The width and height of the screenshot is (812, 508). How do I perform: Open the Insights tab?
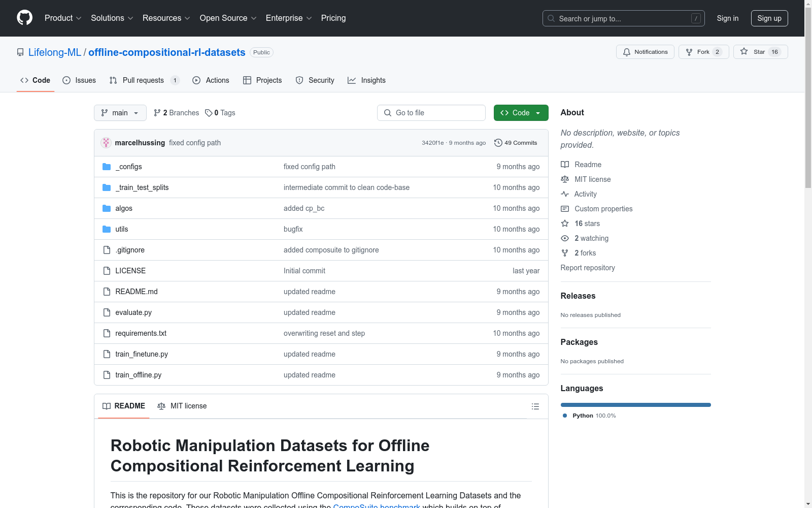[x=367, y=80]
